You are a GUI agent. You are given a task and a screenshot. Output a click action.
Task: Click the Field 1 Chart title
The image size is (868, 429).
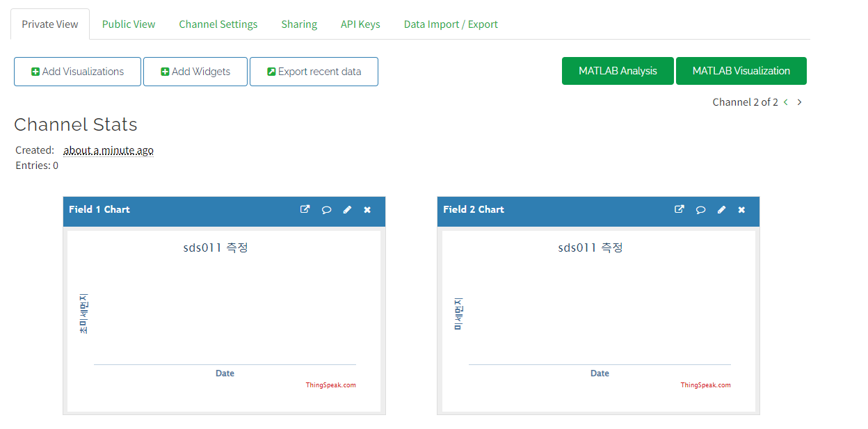pyautogui.click(x=99, y=209)
